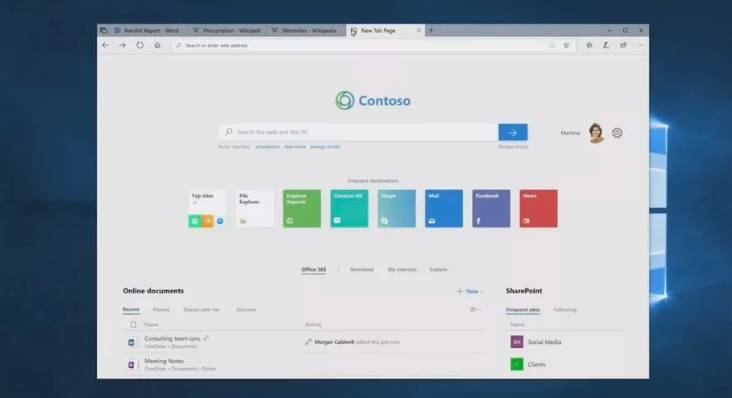Click the Search the web and this PC field
The height and width of the screenshot is (398, 732).
(x=358, y=132)
